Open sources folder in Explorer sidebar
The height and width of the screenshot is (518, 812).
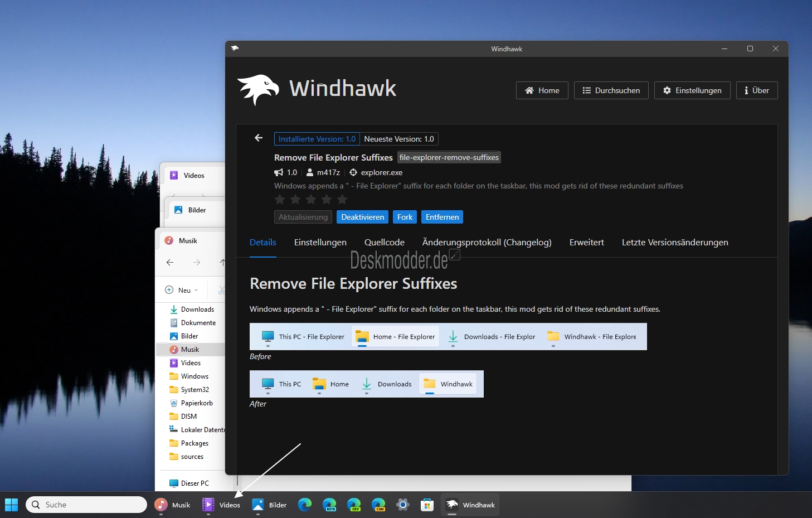coord(191,457)
